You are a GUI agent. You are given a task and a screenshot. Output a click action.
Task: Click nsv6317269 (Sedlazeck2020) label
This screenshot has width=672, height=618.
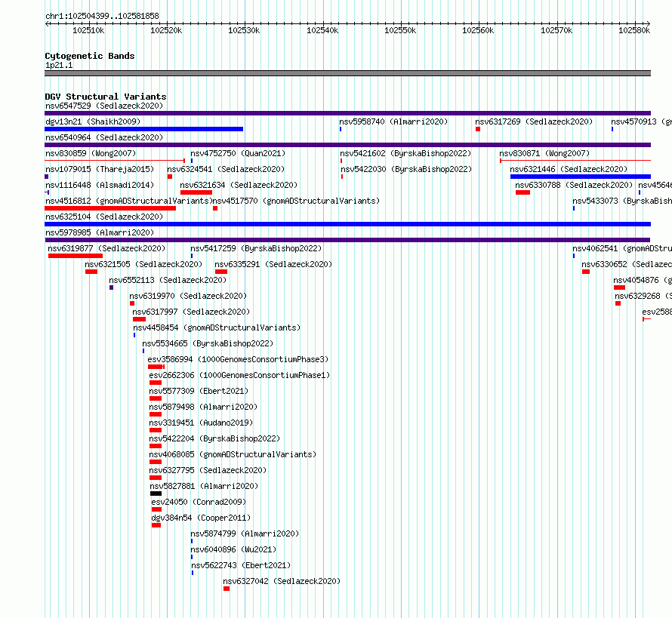point(534,121)
